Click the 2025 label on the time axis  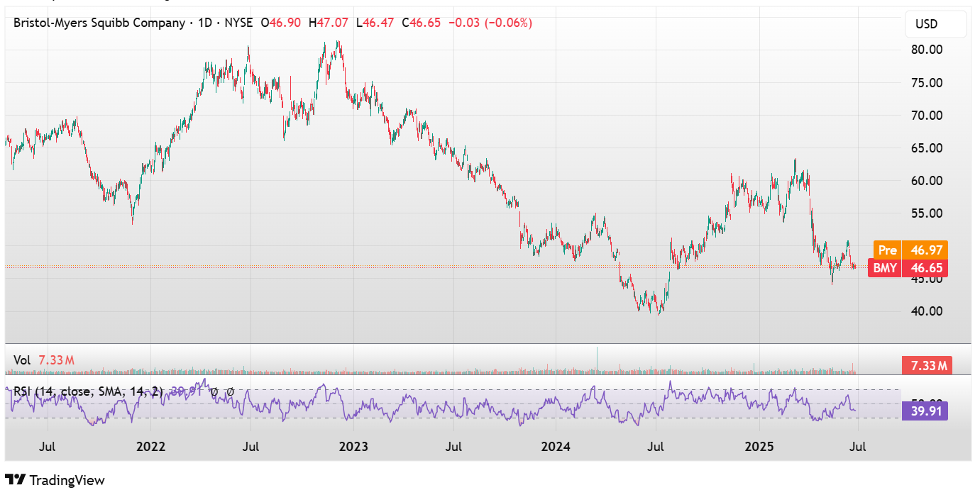click(x=759, y=447)
